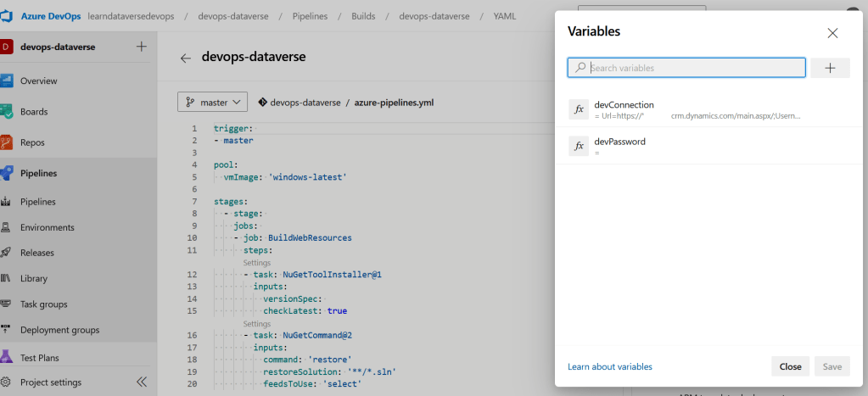868x396 pixels.
Task: Select Repos in the sidebar menu
Action: [x=32, y=142]
